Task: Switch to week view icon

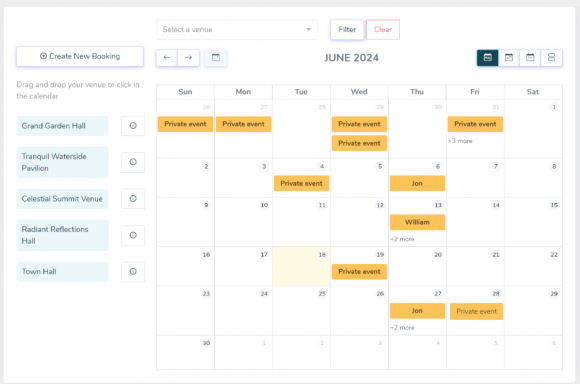Action: tap(509, 58)
